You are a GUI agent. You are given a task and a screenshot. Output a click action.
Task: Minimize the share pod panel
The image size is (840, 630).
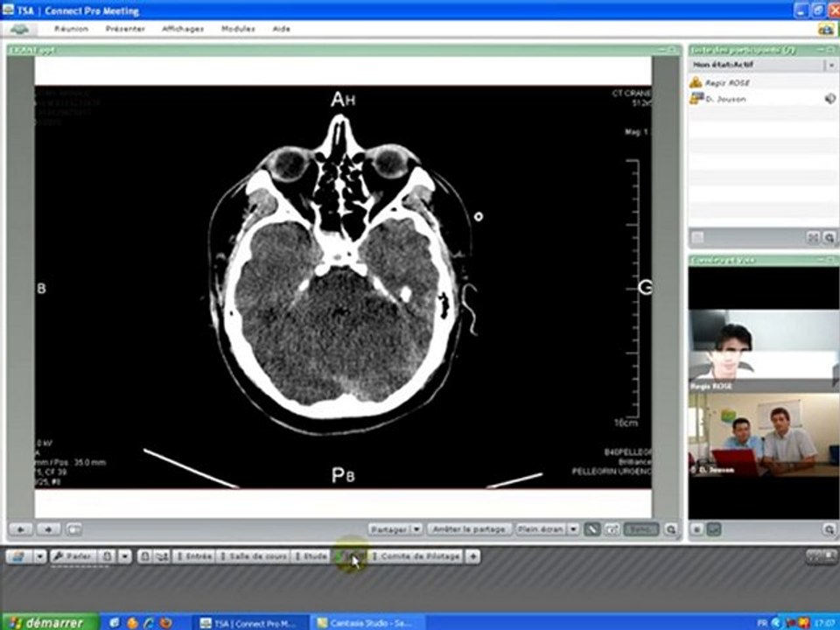(662, 49)
